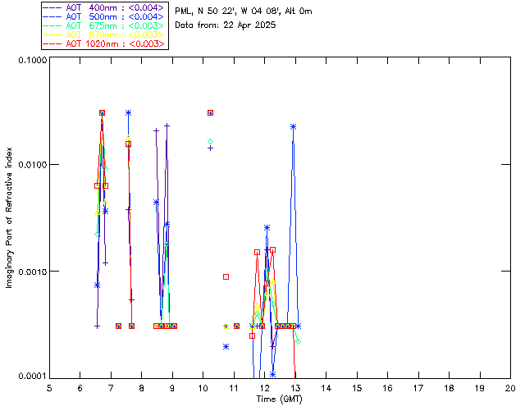The height and width of the screenshot is (420, 525).
Task: Click the AOT 675nm legend entry
Action: [104, 25]
